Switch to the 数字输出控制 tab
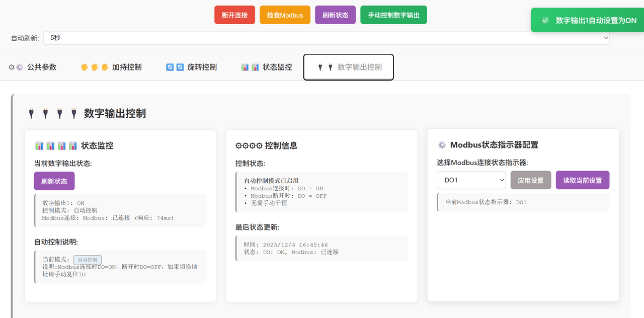The height and width of the screenshot is (318, 644). tap(349, 67)
